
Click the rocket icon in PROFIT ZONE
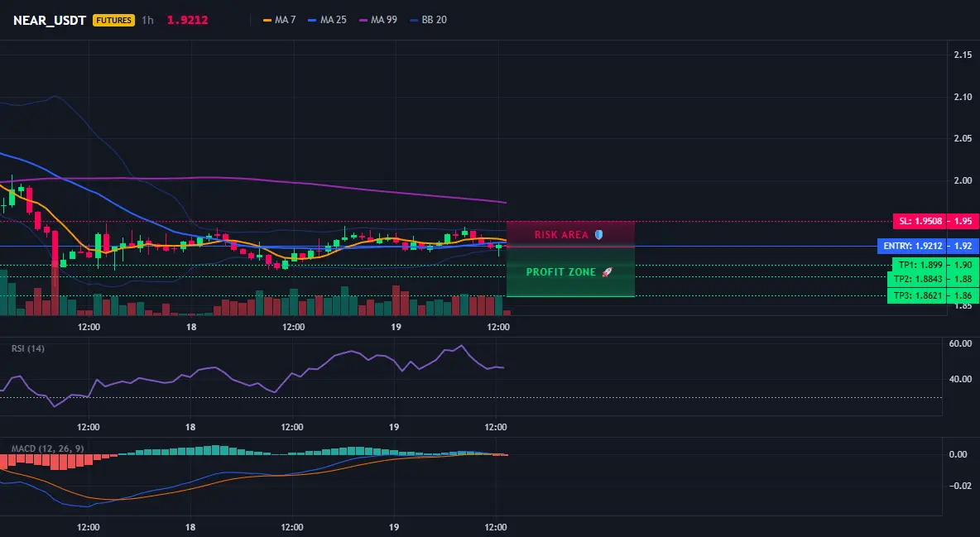(x=607, y=272)
